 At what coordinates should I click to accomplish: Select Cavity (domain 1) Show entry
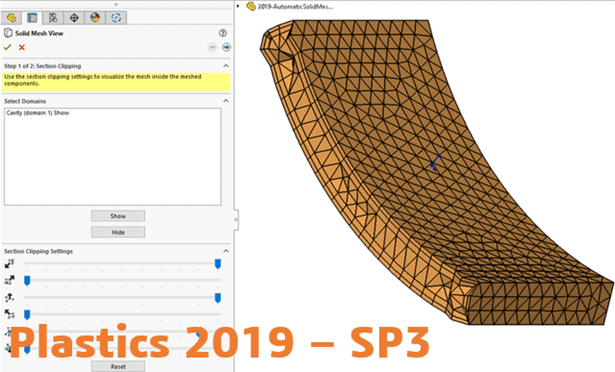pos(38,113)
